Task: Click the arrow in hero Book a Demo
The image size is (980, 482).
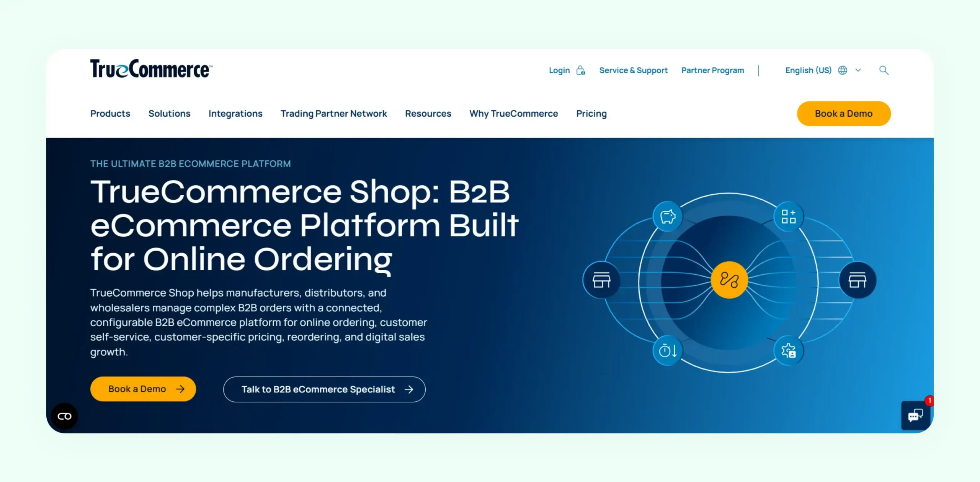Action: 180,389
